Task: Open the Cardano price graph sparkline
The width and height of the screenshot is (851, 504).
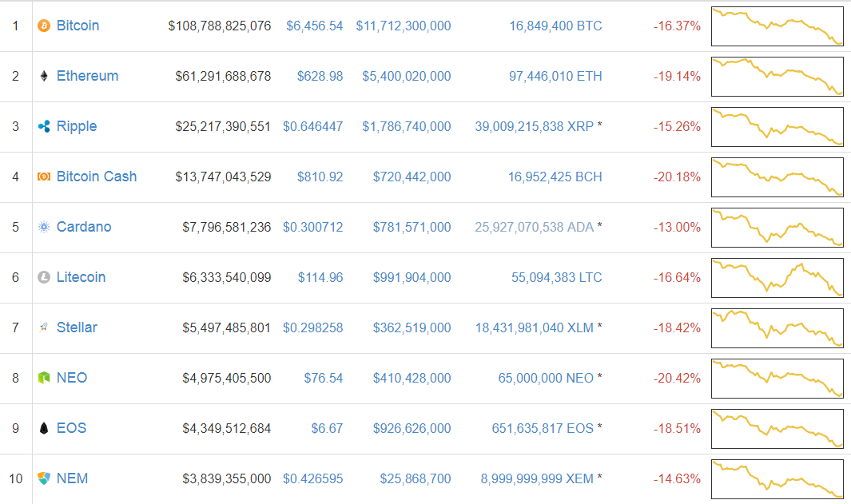Action: 777,227
